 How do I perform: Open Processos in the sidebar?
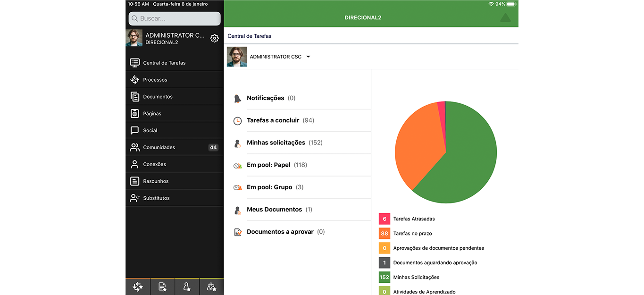(155, 80)
